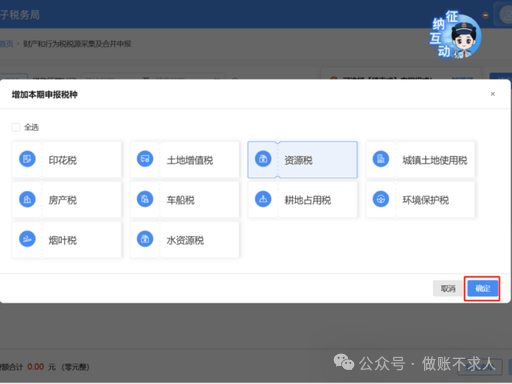512x384 pixels.
Task: Select the 耕地占用税 card label
Action: (308, 200)
